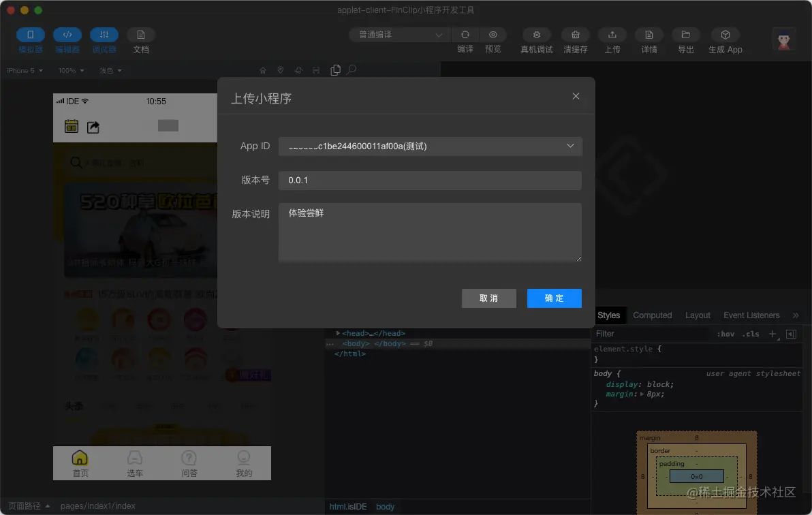Click the Clear Cache (清缓存) icon
This screenshot has height=515, width=812.
pyautogui.click(x=575, y=35)
